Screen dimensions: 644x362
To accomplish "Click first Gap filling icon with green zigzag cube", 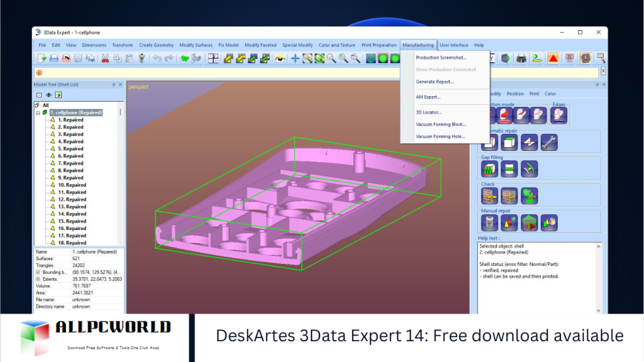I will coord(489,169).
